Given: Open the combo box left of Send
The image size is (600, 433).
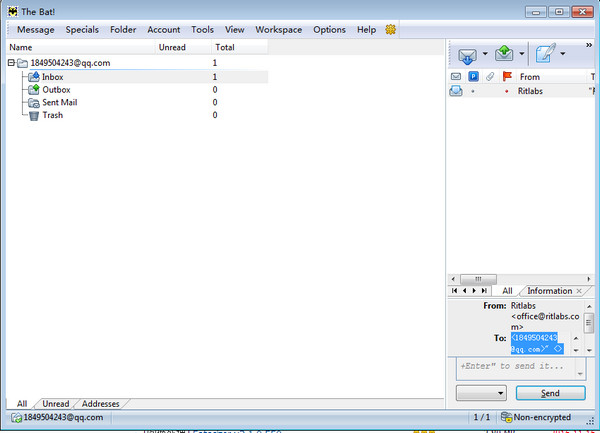Looking at the screenshot, I should pos(482,393).
